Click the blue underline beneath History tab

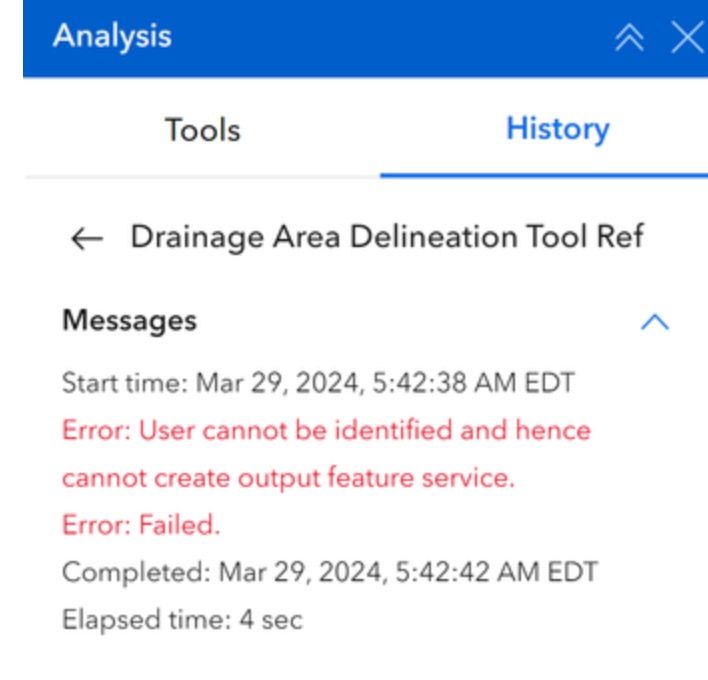click(x=543, y=174)
